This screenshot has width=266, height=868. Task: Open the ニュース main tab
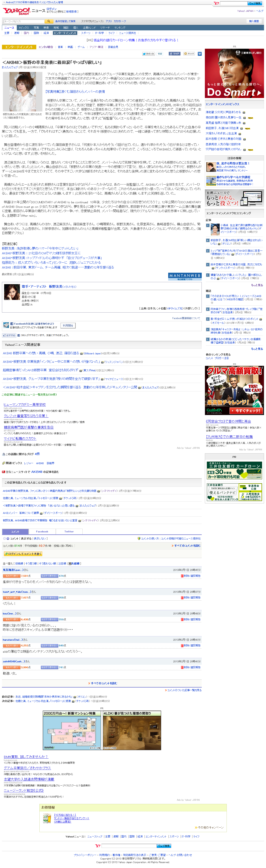click(x=9, y=28)
